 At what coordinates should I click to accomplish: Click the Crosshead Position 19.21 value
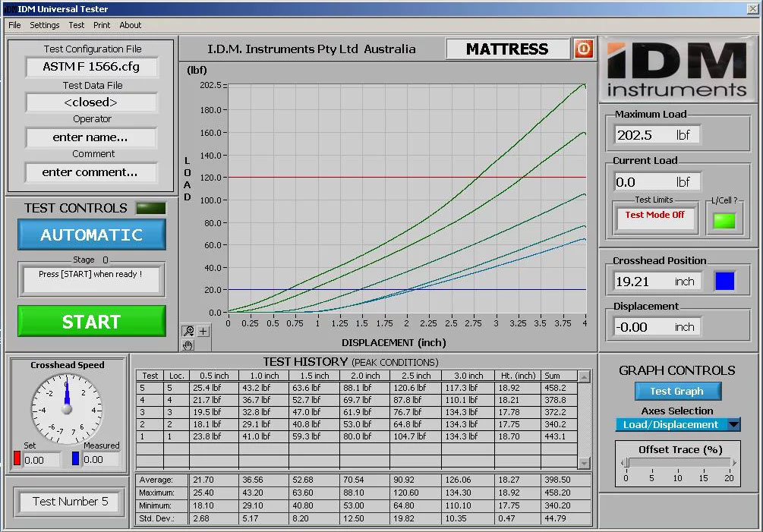658,281
